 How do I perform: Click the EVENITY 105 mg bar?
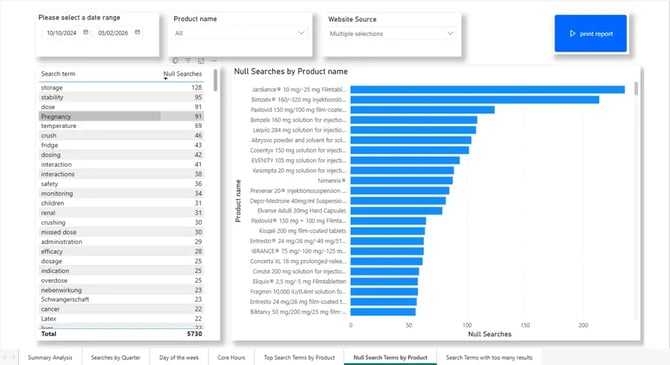click(405, 160)
